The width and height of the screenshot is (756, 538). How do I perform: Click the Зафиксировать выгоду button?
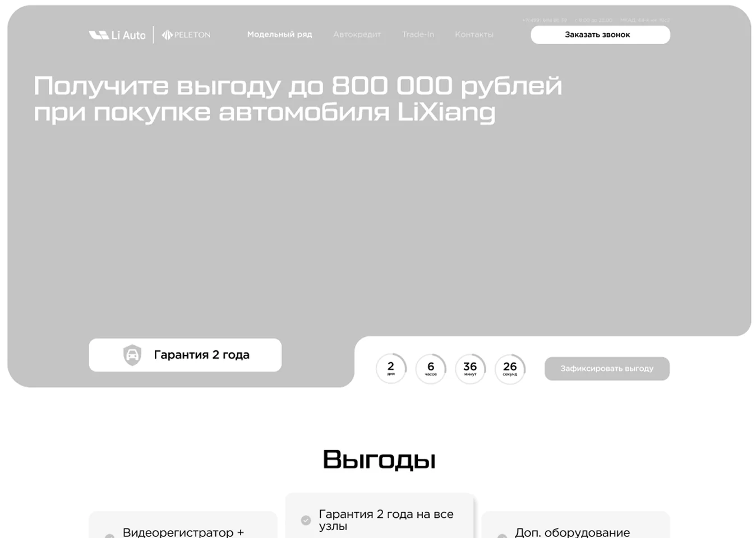(607, 368)
